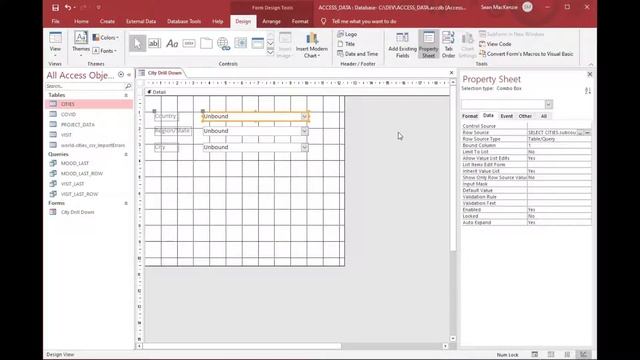The width and height of the screenshot is (640, 360).
Task: Open the View button in the Views group
Action: 55,44
